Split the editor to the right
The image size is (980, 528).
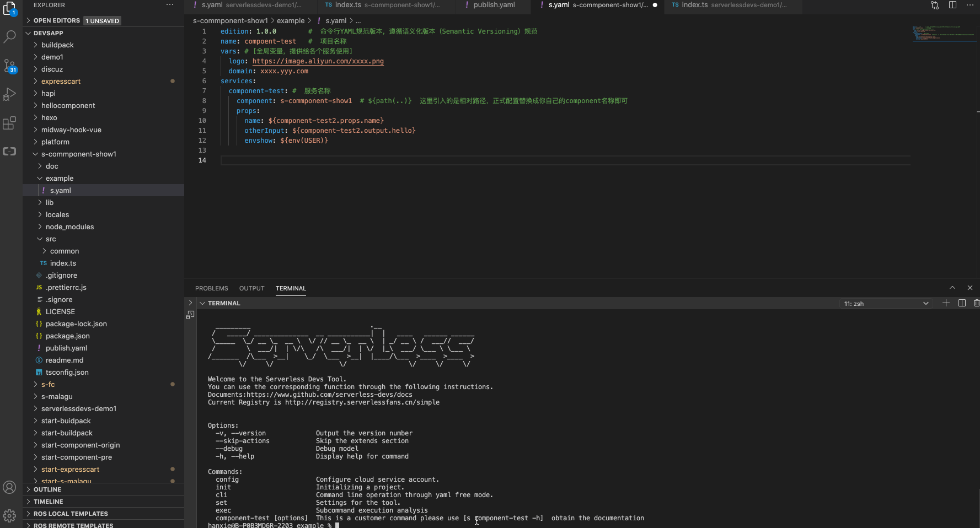tap(952, 5)
